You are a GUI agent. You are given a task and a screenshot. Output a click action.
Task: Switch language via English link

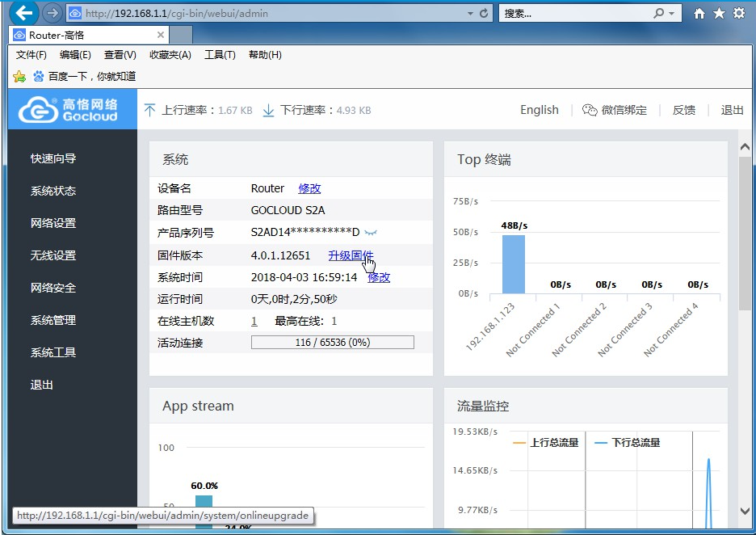pos(539,110)
